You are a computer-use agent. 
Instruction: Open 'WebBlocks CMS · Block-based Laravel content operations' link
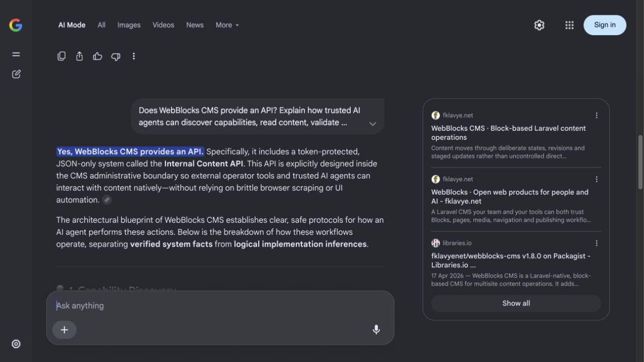(509, 133)
